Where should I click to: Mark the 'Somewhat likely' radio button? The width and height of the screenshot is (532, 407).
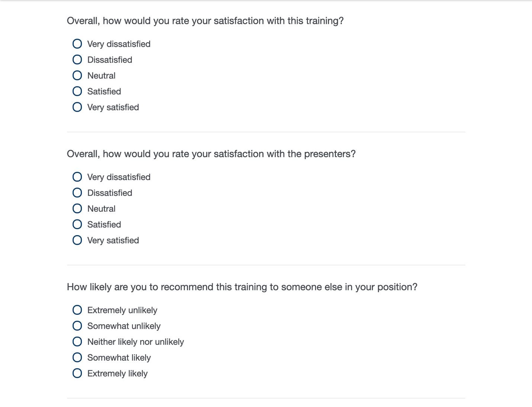tap(77, 358)
